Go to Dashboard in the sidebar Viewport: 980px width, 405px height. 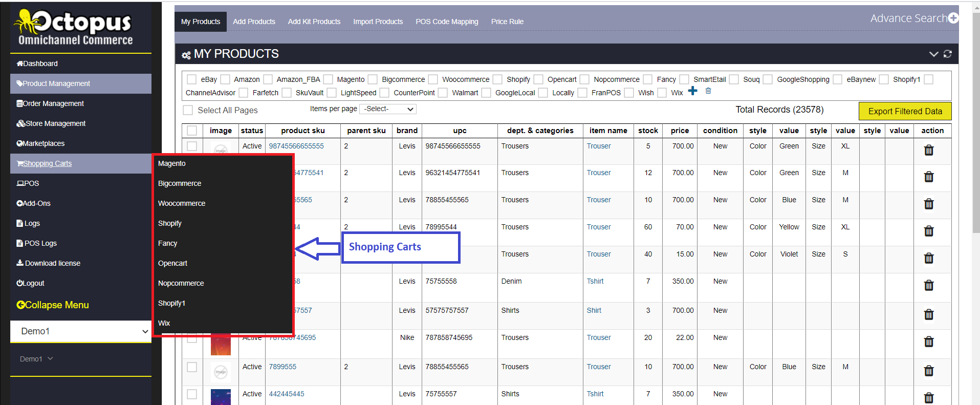coord(81,63)
